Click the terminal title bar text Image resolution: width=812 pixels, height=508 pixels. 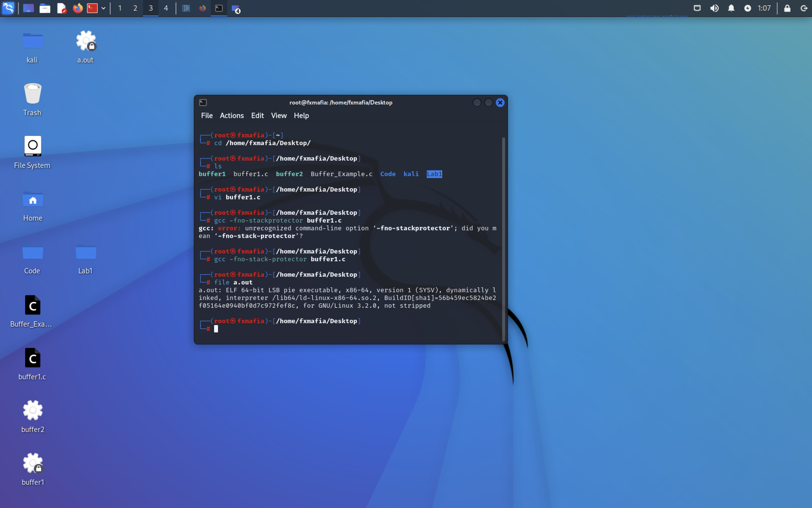click(x=341, y=103)
